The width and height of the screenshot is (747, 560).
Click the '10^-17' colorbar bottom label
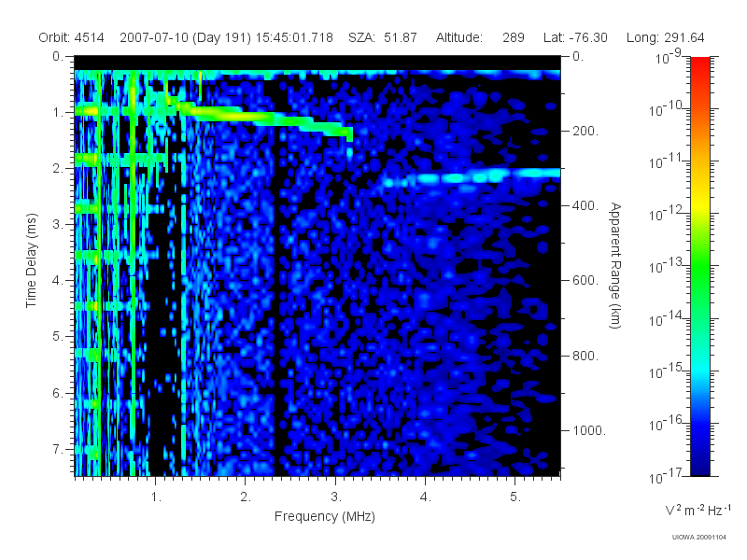[x=665, y=477]
